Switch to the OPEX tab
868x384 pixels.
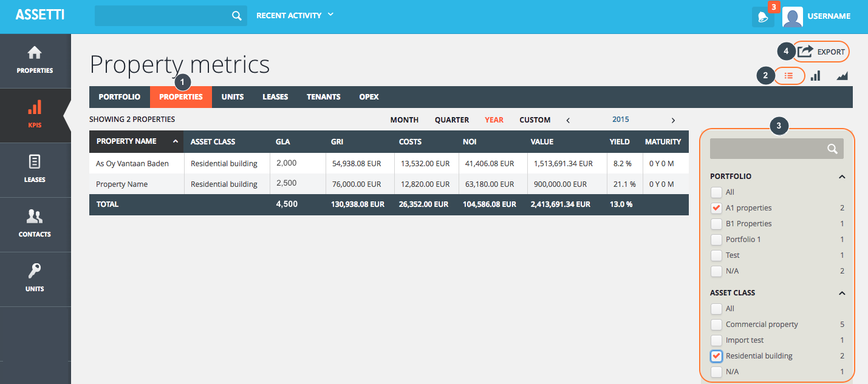click(369, 97)
